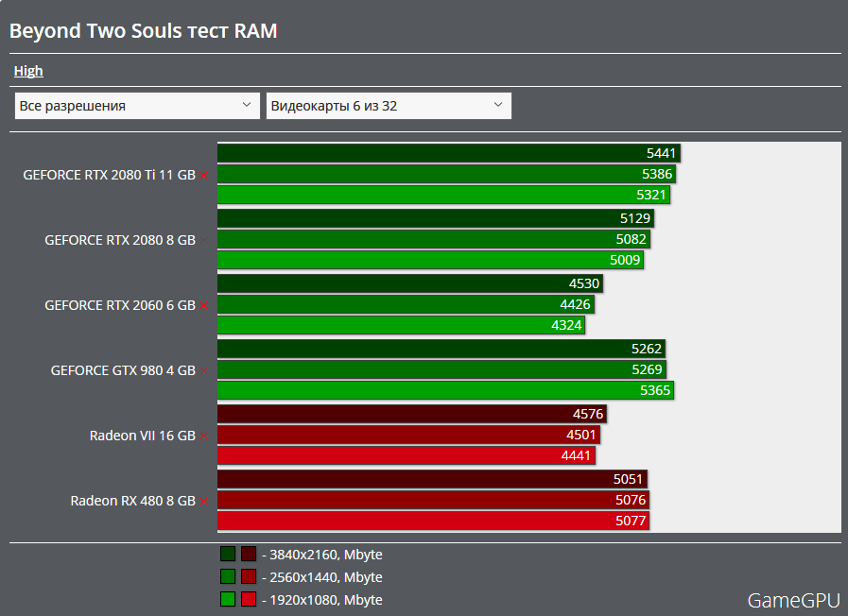
Task: Click dark green 3840x2160 legend swatch
Action: coord(228,555)
